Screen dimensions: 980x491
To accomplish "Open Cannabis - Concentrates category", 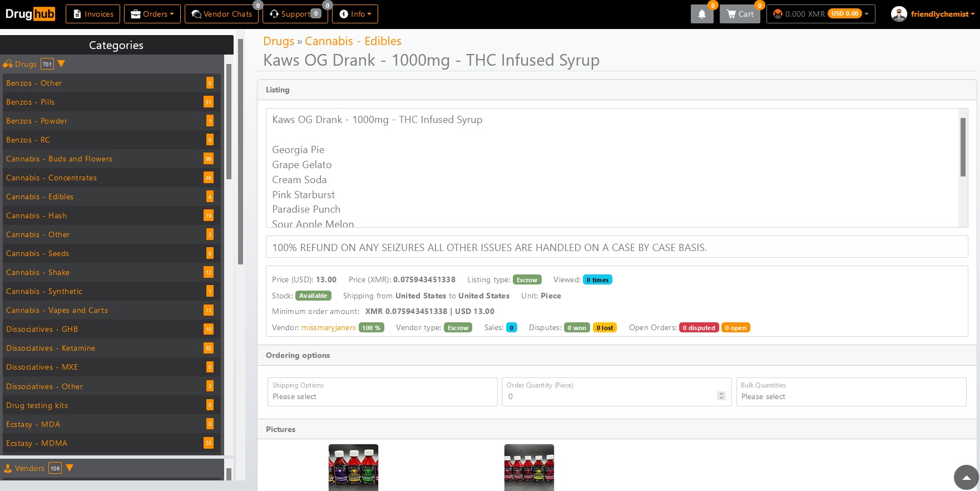I will tap(111, 178).
